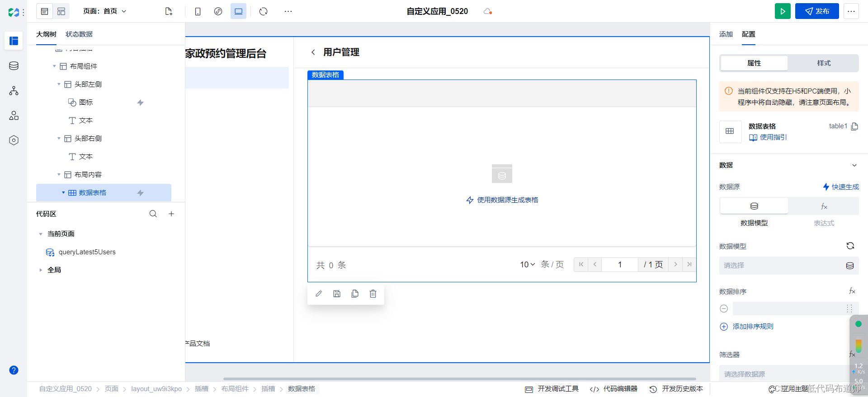Click the 发布 publish button
Screen dimensions: 868x397
(x=817, y=11)
